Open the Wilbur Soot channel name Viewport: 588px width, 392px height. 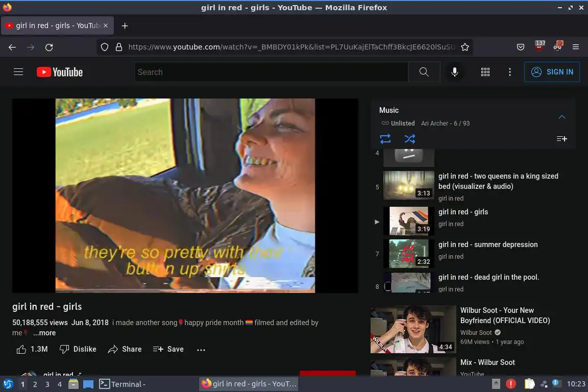point(476,332)
